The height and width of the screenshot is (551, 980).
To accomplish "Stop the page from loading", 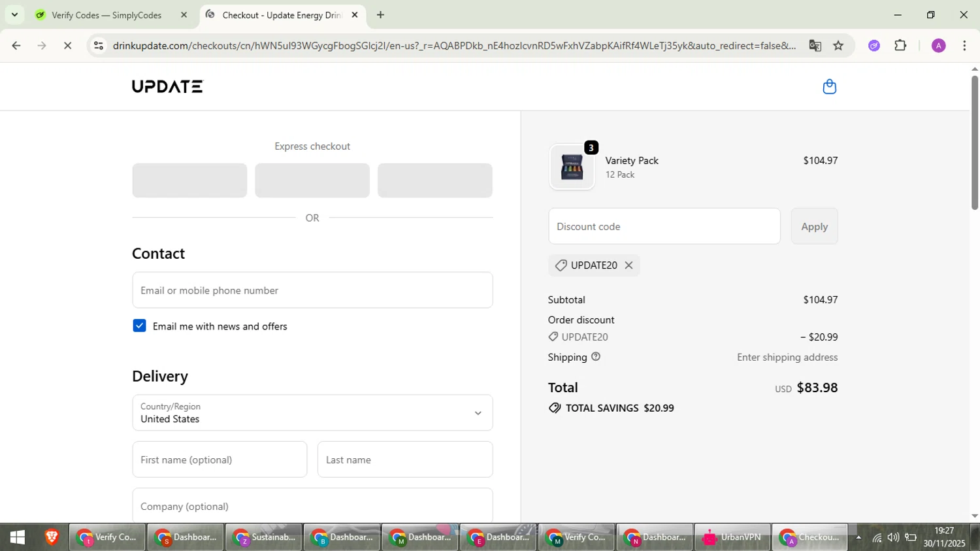I will tap(67, 46).
